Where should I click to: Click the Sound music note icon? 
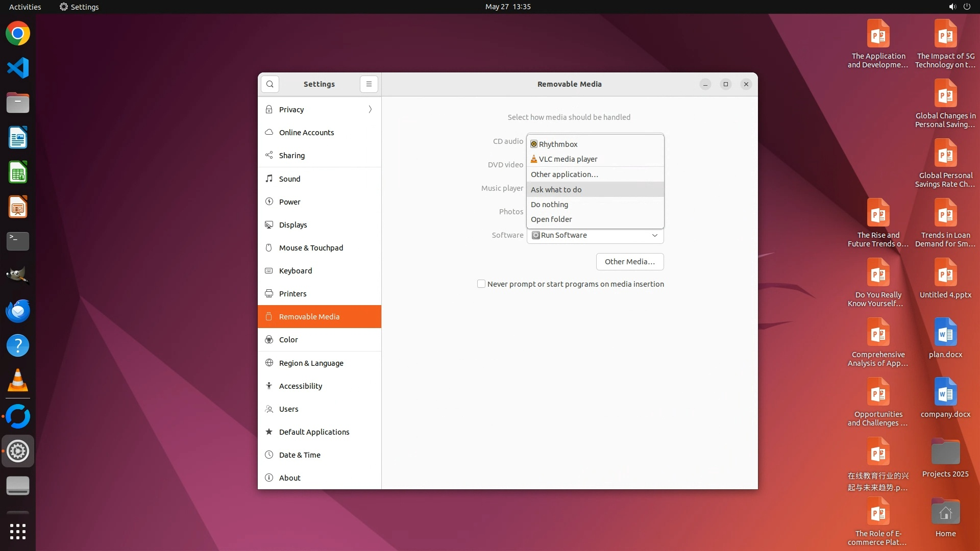click(x=269, y=179)
